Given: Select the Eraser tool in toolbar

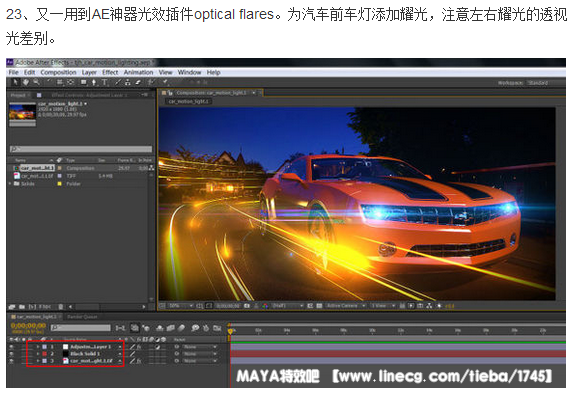Looking at the screenshot, I should 138,82.
